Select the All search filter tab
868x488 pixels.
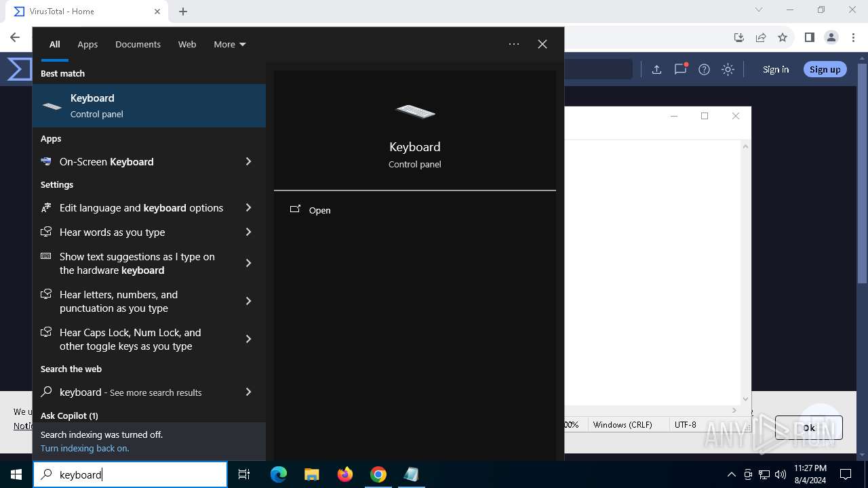[x=54, y=44]
